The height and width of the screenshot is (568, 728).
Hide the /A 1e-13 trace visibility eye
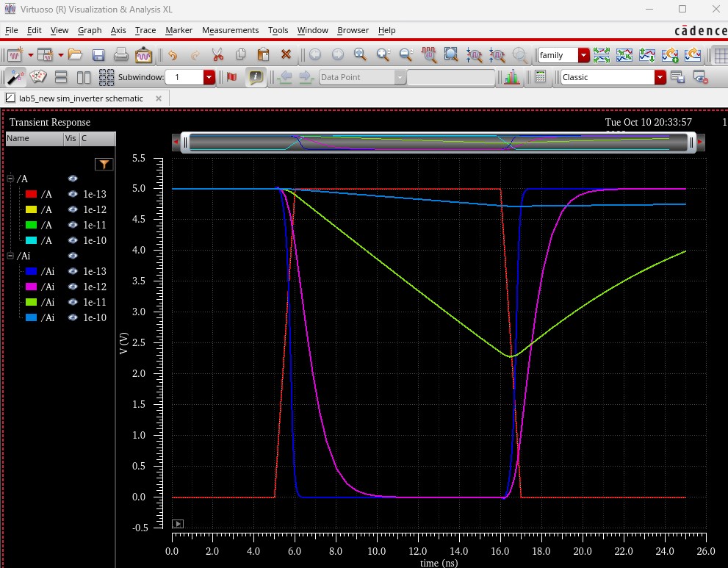[73, 194]
